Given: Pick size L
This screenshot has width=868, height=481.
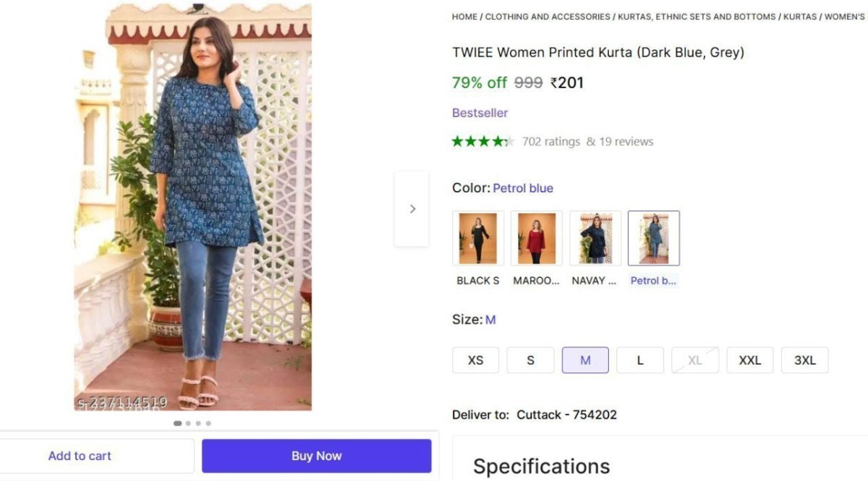Looking at the screenshot, I should [640, 359].
